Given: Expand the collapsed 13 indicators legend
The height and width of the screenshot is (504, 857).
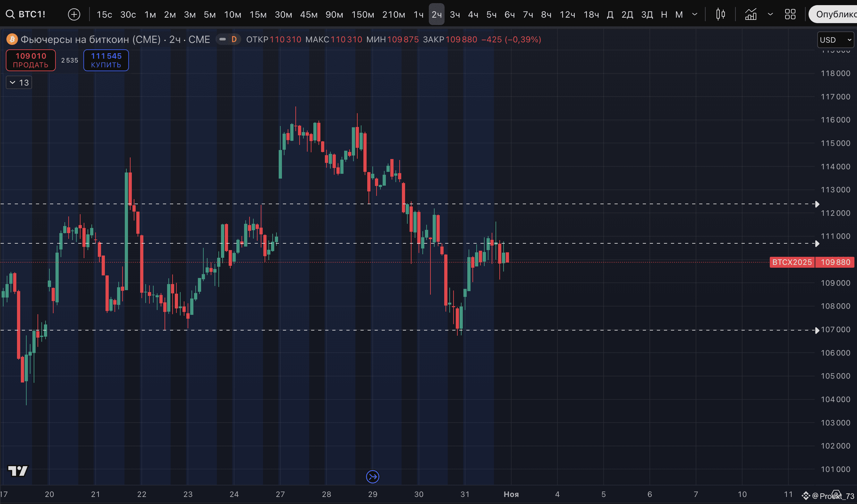Looking at the screenshot, I should click(x=19, y=83).
